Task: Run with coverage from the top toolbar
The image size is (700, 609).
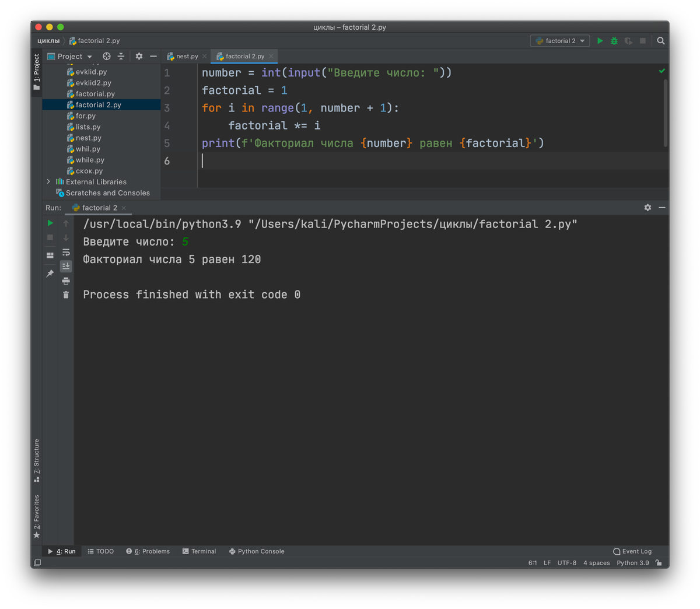Action: coord(628,41)
